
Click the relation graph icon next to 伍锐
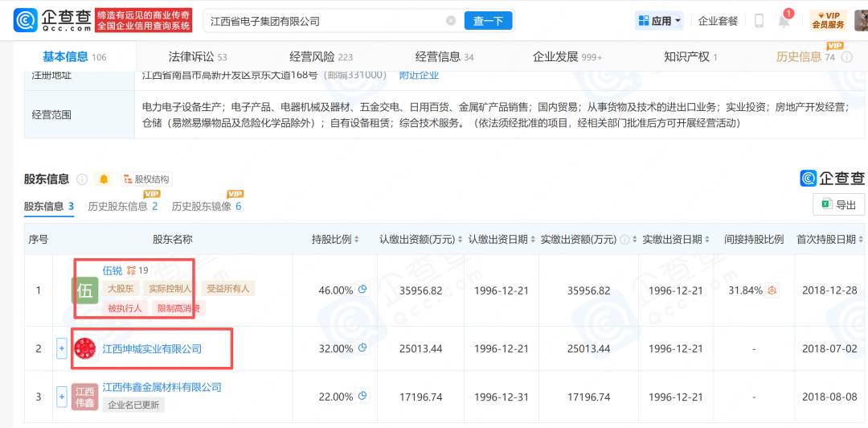tap(131, 270)
